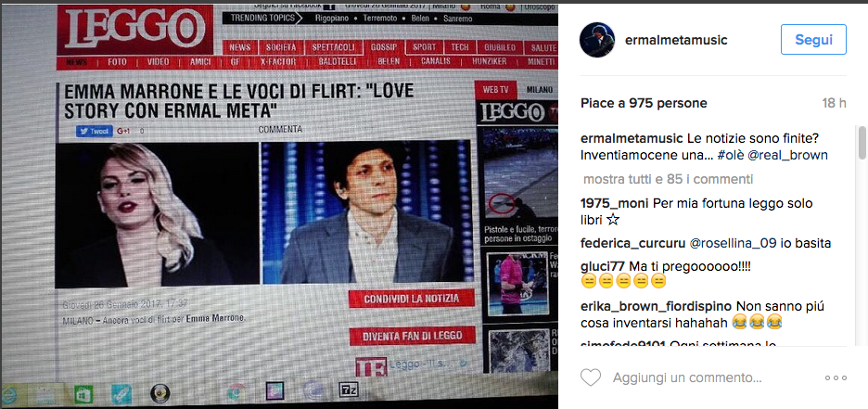Open the #olè hashtag link
This screenshot has width=868, height=409.
[x=731, y=156]
